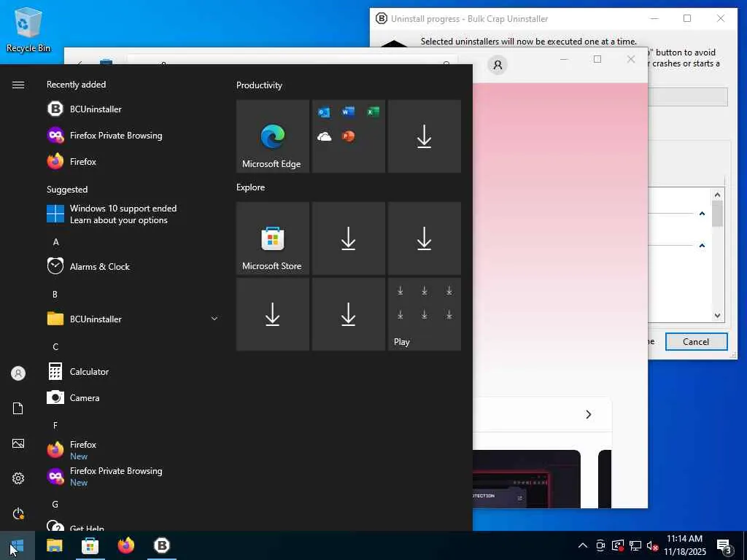This screenshot has width=747, height=560.
Task: Open Power options in Start sidebar
Action: point(18,514)
